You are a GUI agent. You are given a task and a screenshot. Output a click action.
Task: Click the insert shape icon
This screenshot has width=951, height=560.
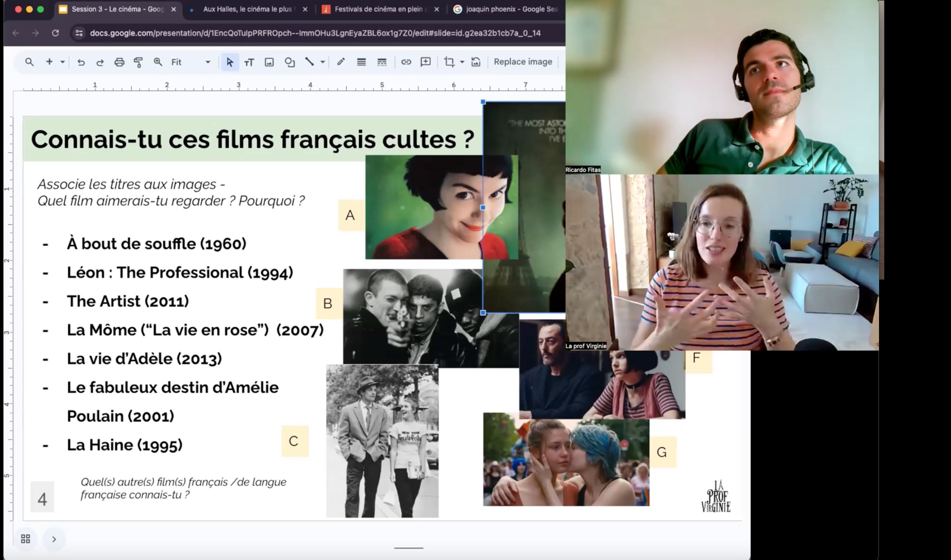pos(290,62)
